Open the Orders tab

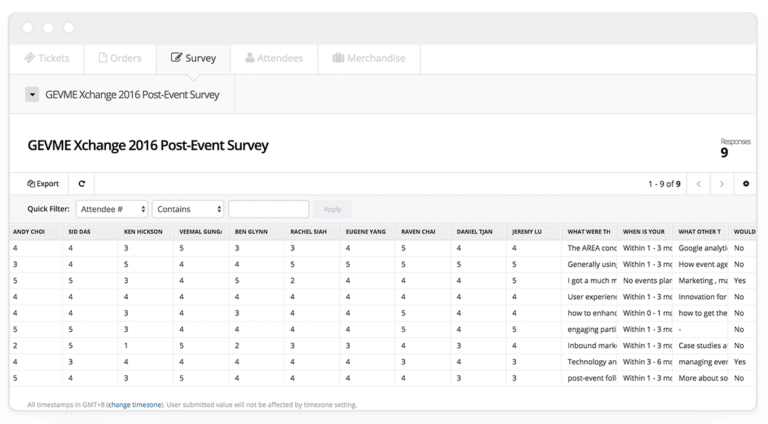tap(120, 58)
